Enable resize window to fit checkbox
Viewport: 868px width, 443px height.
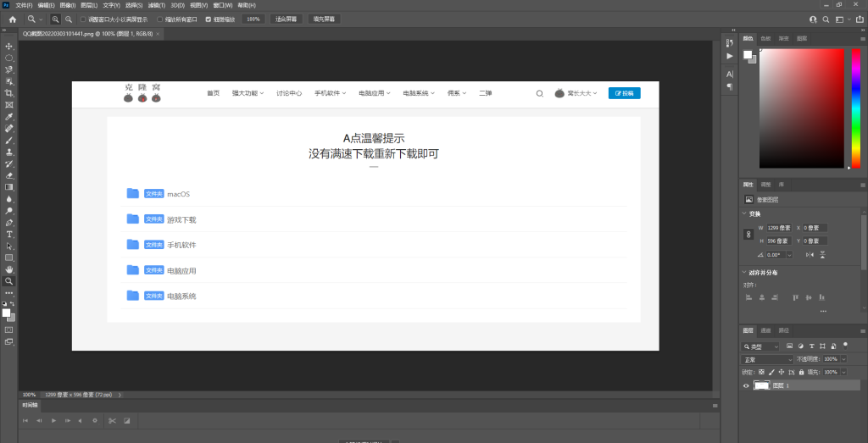tap(83, 19)
